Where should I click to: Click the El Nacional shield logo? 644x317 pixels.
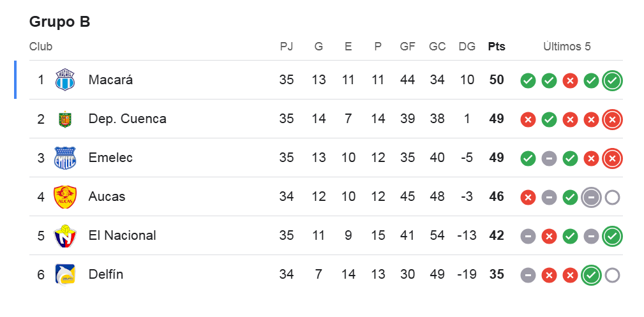click(x=64, y=235)
